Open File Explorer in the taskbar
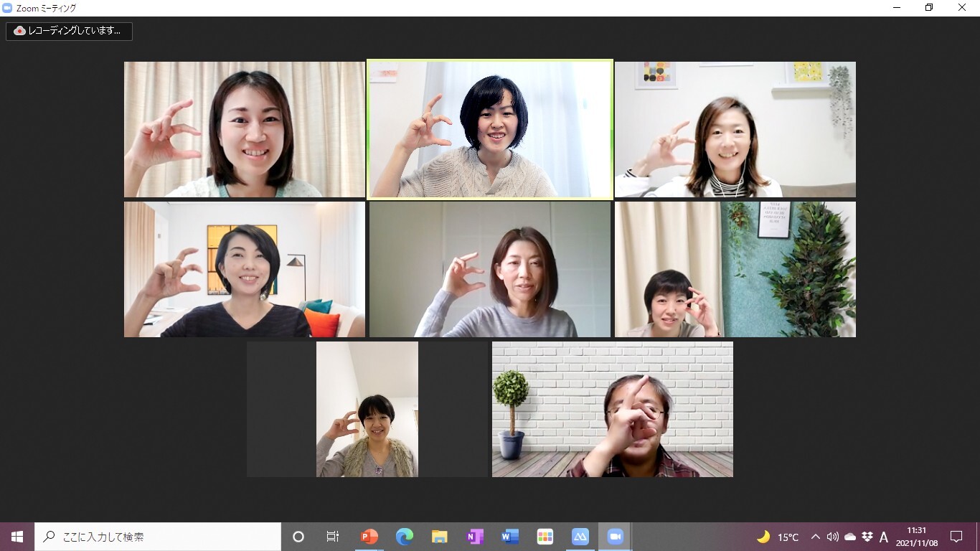Image resolution: width=980 pixels, height=551 pixels. coord(440,537)
